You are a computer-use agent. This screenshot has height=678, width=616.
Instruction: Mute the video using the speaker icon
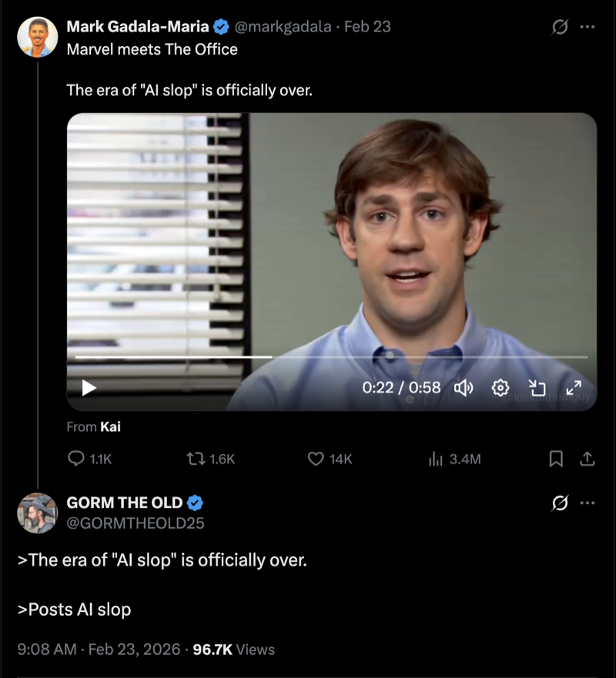pos(464,388)
